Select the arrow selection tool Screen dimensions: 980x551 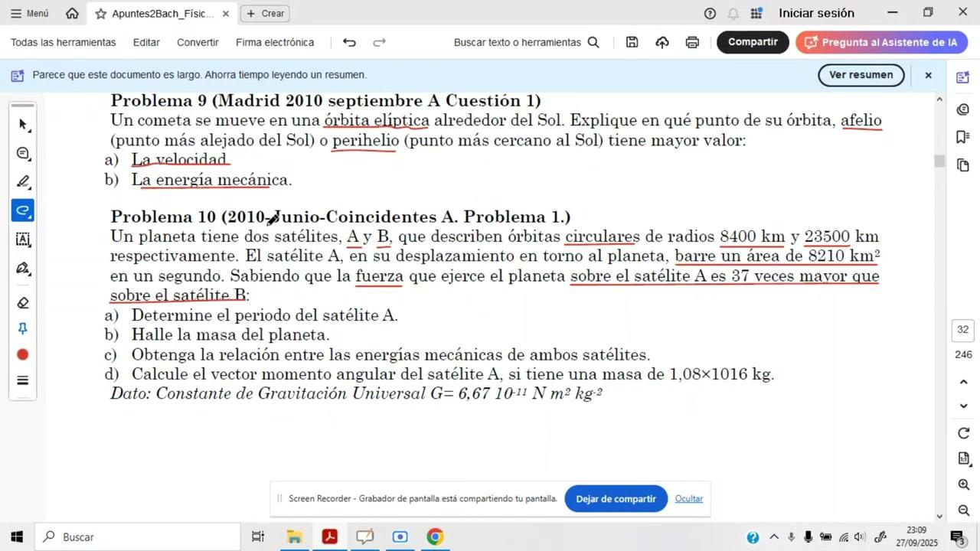pyautogui.click(x=23, y=125)
